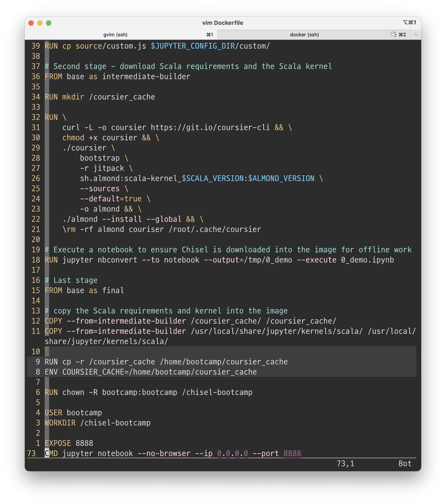The height and width of the screenshot is (504, 446).
Task: Click the activity spinner on docker tab
Action: [x=393, y=35]
